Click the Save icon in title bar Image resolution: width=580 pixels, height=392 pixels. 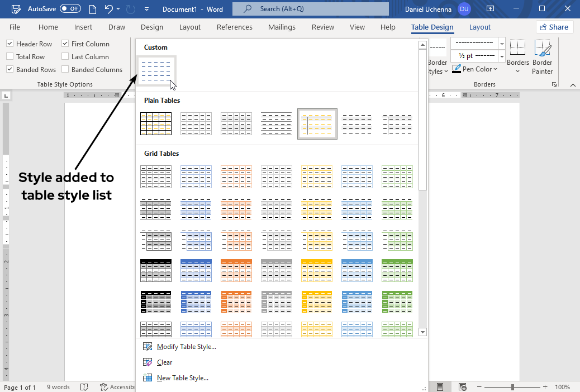coord(16,9)
